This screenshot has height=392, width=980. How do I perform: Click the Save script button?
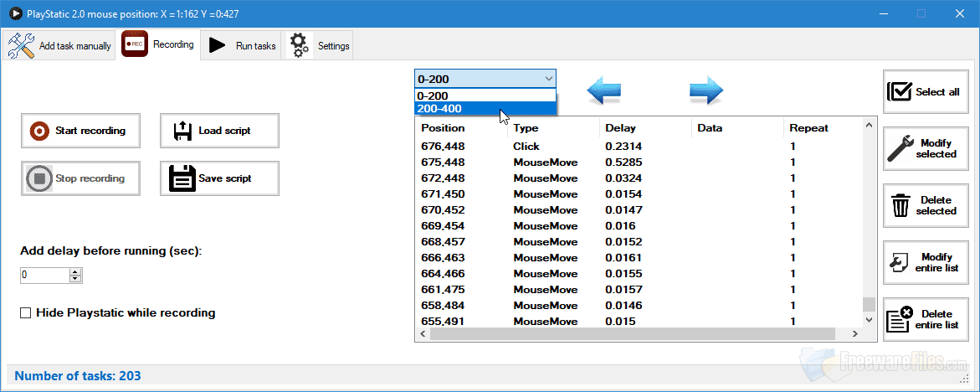[219, 178]
